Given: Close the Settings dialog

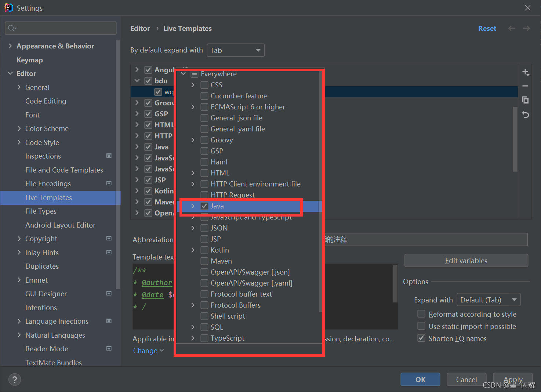Looking at the screenshot, I should 528,8.
